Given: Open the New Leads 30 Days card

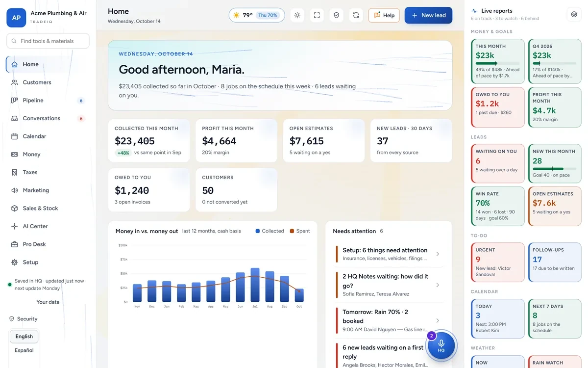Looking at the screenshot, I should coord(411,141).
